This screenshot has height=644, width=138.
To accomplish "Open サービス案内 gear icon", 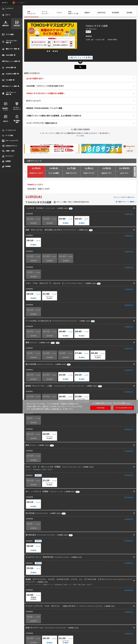I will tap(3, 135).
